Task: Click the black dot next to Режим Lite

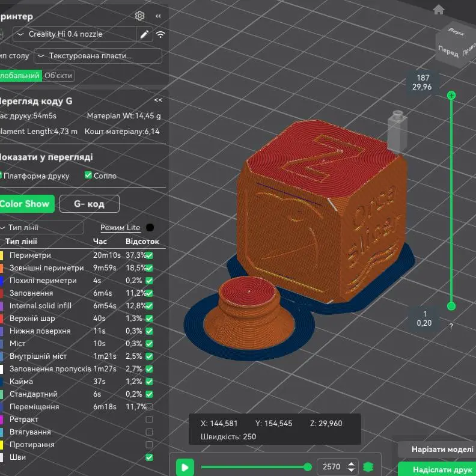Action: [150, 227]
